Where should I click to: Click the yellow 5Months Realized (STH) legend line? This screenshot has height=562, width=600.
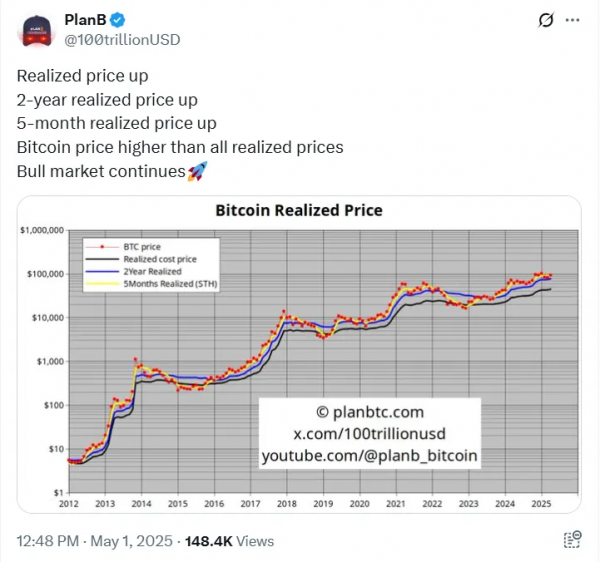[102, 283]
